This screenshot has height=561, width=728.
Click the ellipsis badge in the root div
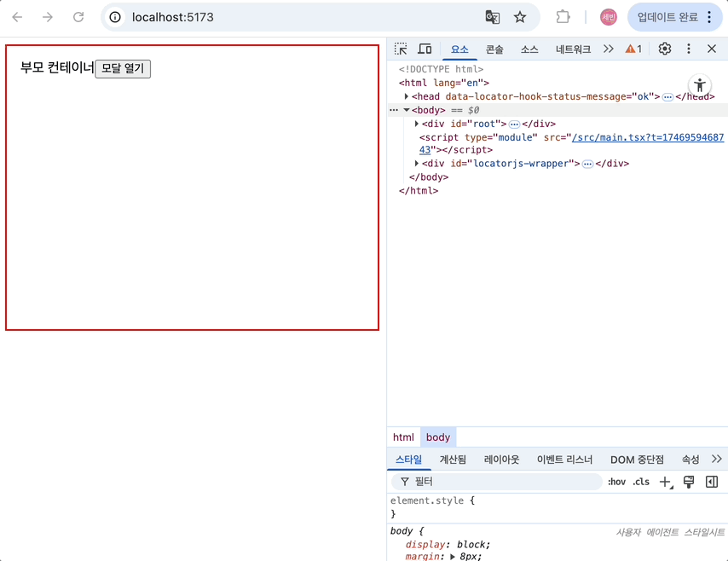pos(514,124)
